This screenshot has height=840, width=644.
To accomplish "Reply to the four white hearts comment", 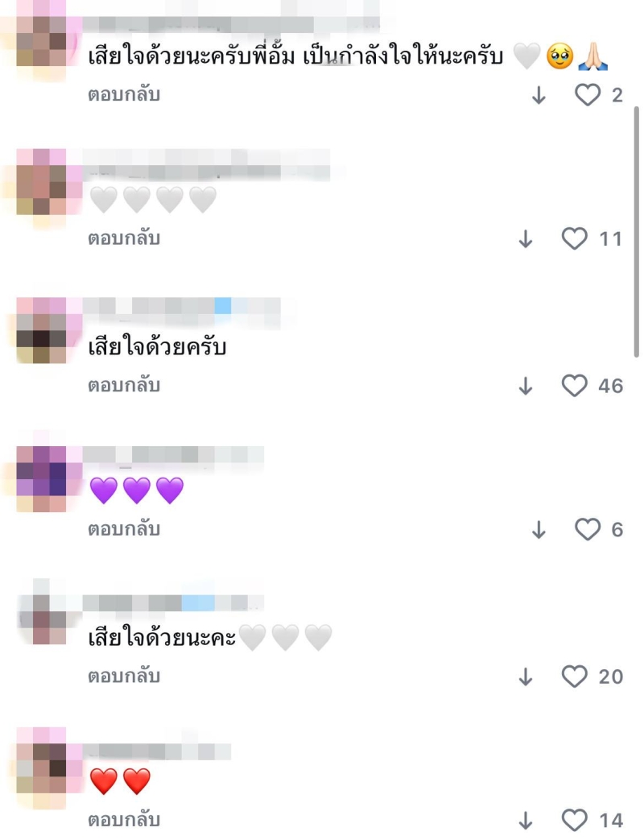I will [124, 238].
